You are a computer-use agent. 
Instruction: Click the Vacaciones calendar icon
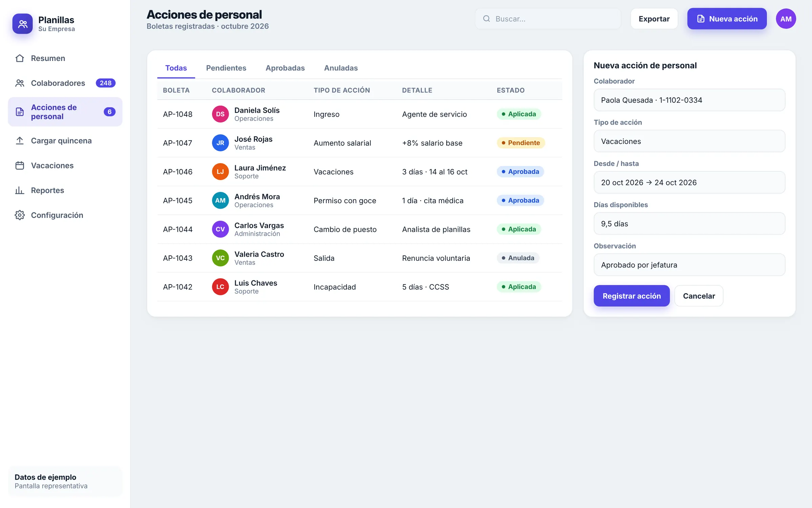[x=20, y=165]
